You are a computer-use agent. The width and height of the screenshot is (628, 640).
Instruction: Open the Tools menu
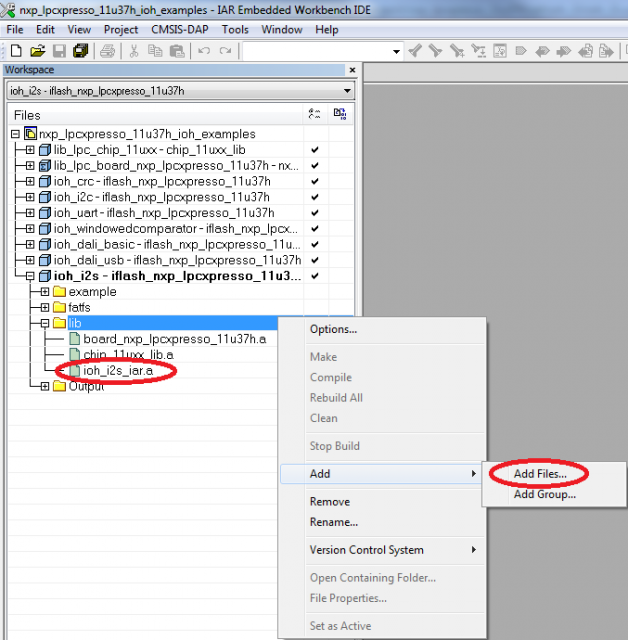point(235,30)
